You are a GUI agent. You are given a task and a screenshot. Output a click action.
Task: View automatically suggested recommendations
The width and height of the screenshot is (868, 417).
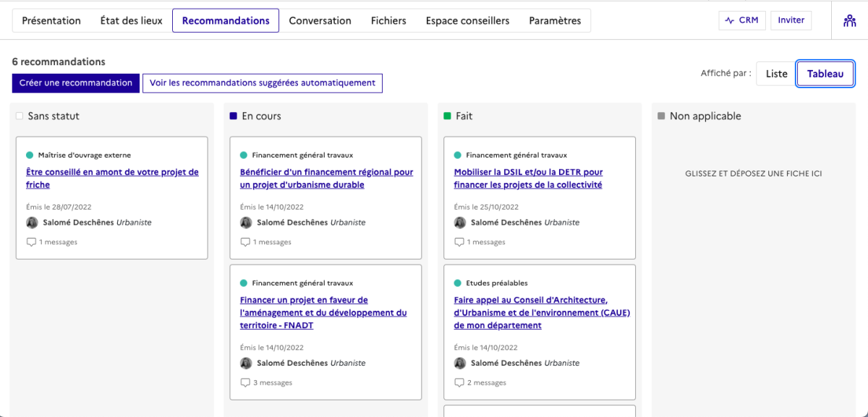(263, 83)
